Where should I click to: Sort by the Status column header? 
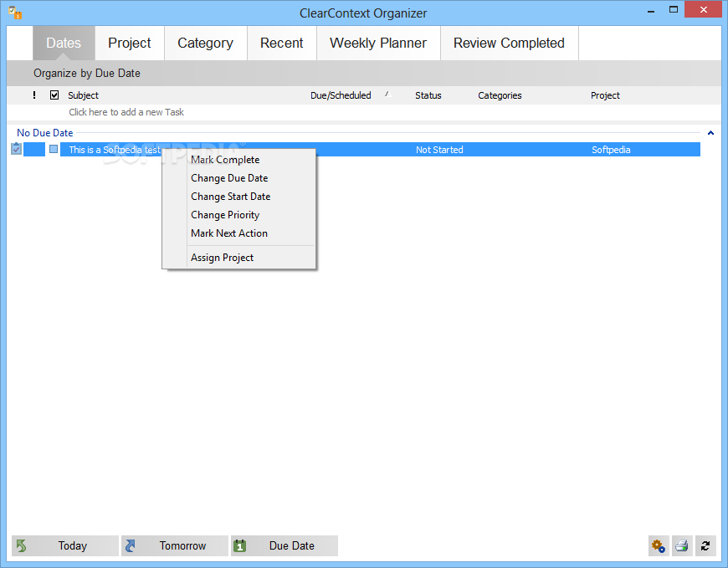pos(428,95)
